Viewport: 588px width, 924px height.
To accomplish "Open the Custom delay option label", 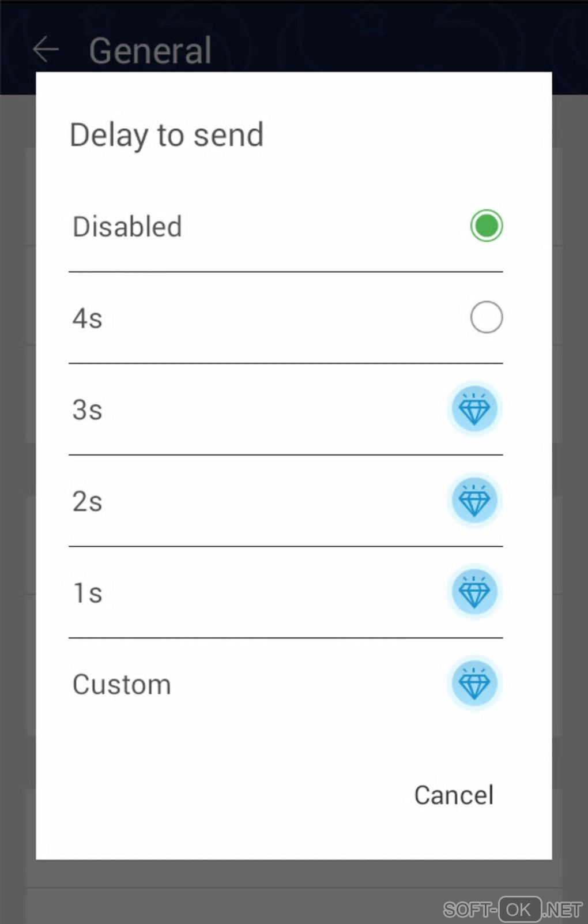I will point(122,685).
